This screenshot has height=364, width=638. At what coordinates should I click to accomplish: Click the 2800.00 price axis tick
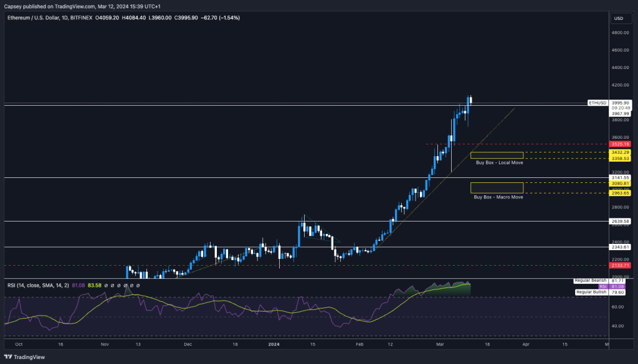coord(620,207)
